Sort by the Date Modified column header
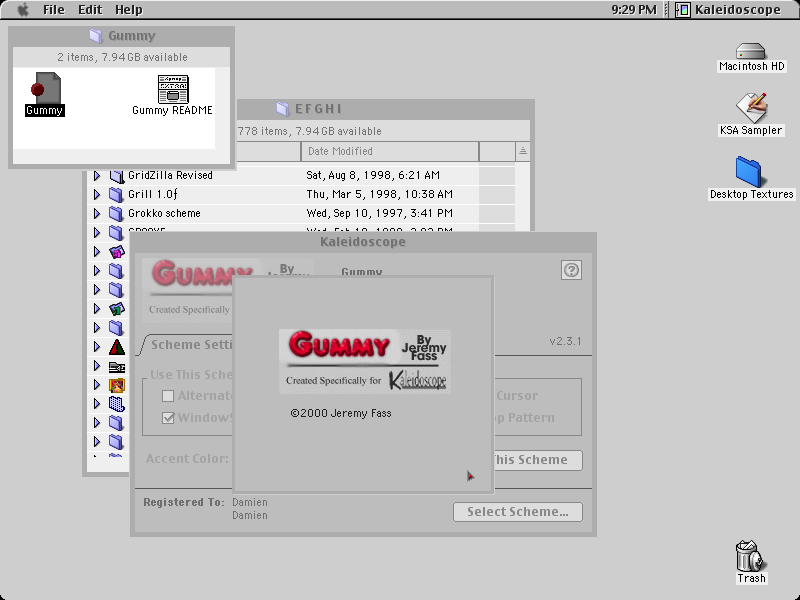 point(390,152)
